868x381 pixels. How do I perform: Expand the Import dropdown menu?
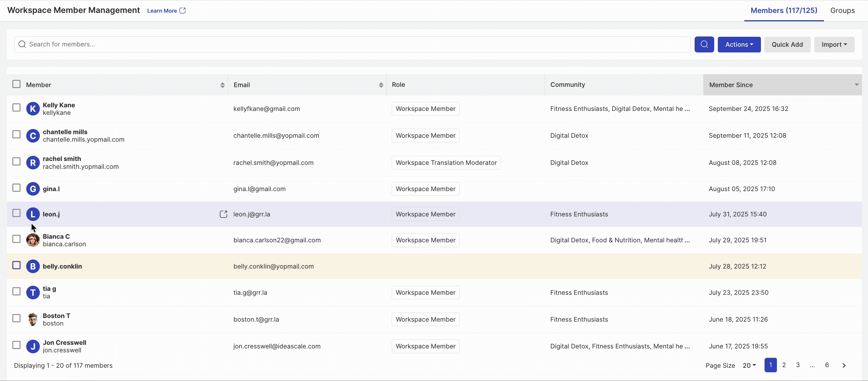834,45
